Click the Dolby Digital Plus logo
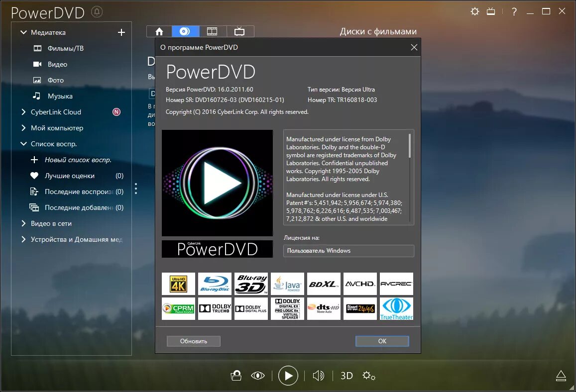Viewport: 576px width, 392px height. point(251,309)
